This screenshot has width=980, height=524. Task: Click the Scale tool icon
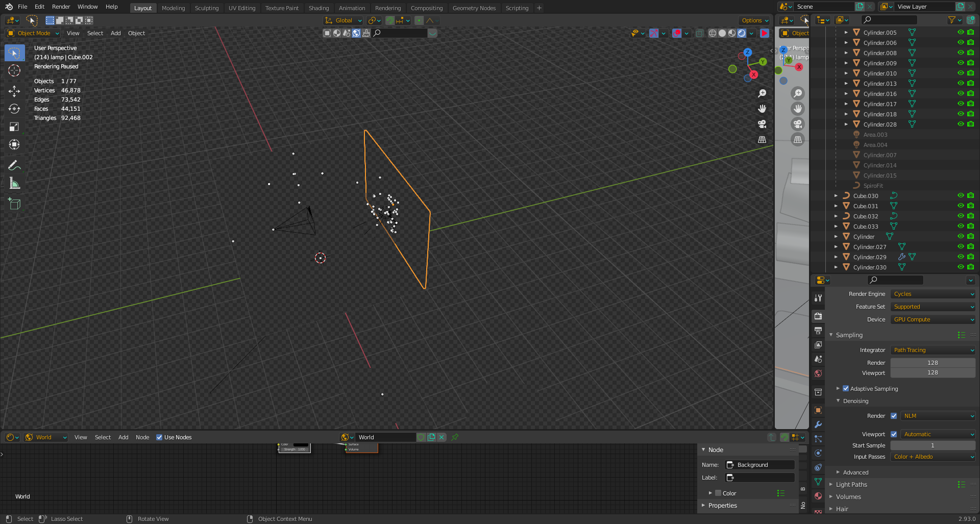(14, 127)
